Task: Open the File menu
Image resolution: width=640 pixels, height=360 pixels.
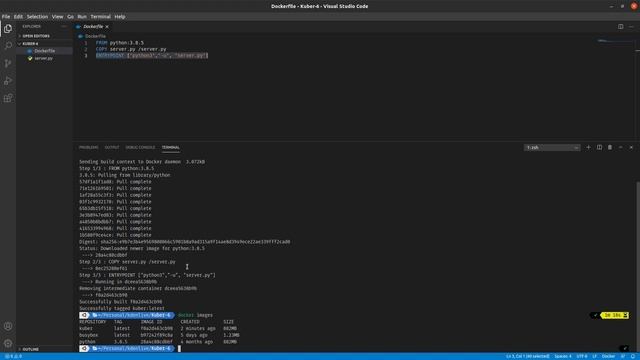Action: pos(6,17)
